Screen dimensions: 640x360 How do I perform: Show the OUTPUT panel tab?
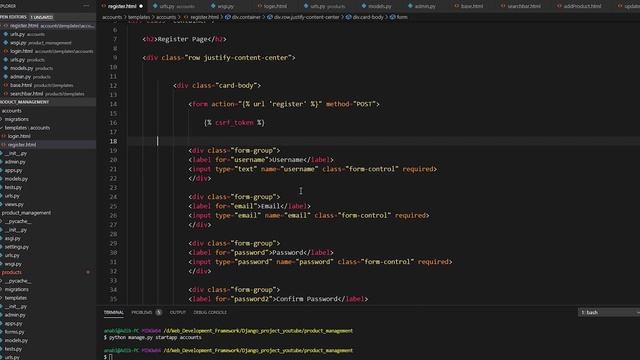click(x=178, y=312)
